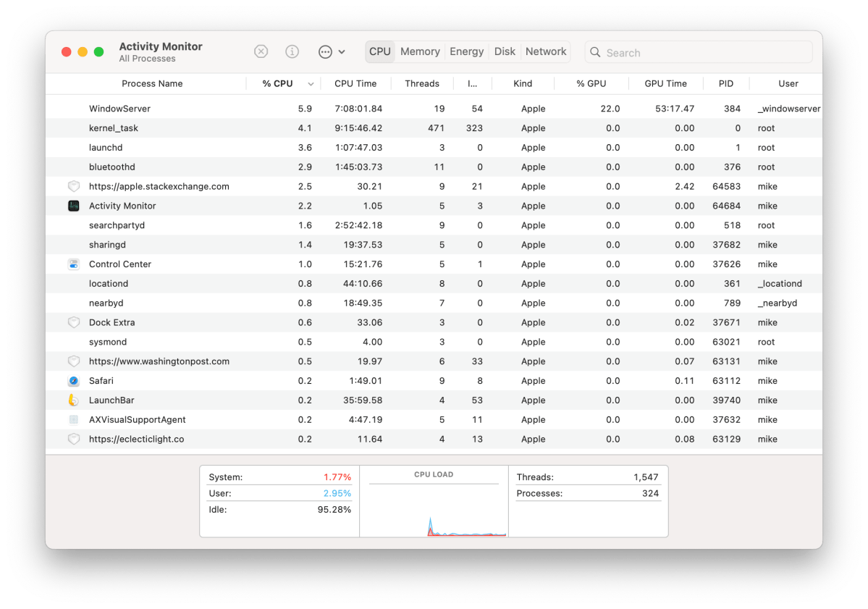This screenshot has height=609, width=868.
Task: Click PID 64583 cell
Action: (x=726, y=187)
